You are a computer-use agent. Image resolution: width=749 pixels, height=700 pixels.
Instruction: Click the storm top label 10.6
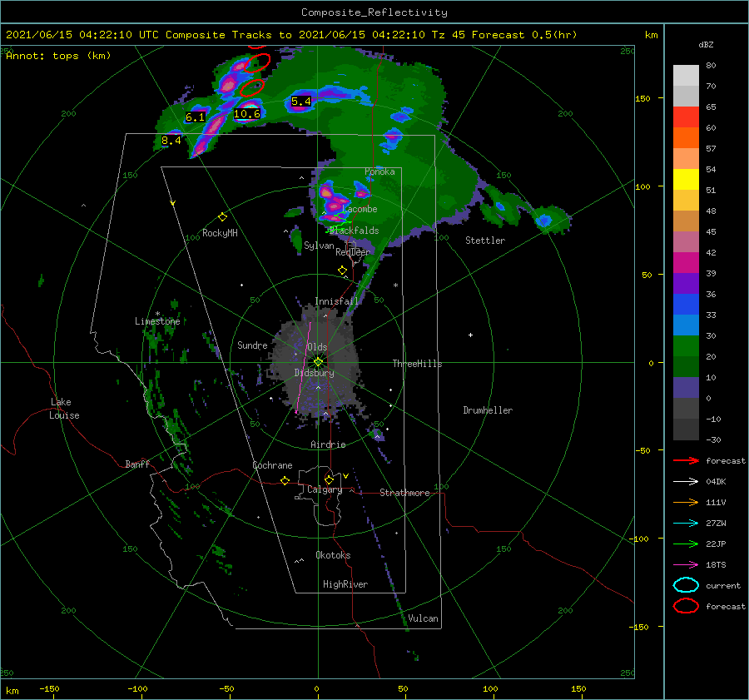point(247,114)
